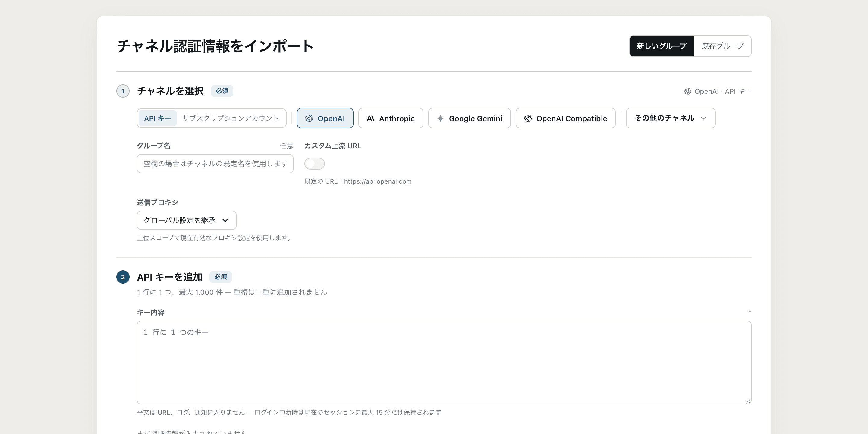Switch to the 新しいグループ tab
Viewport: 868px width, 434px height.
point(662,46)
